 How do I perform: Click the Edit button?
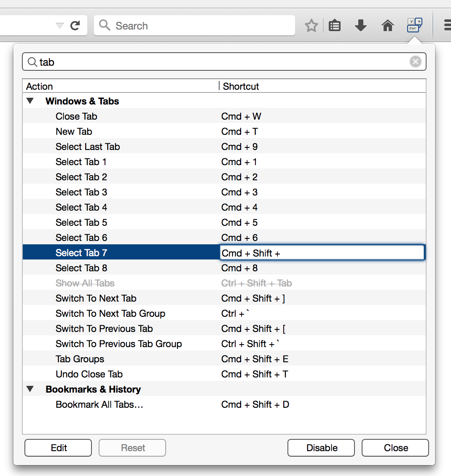58,447
